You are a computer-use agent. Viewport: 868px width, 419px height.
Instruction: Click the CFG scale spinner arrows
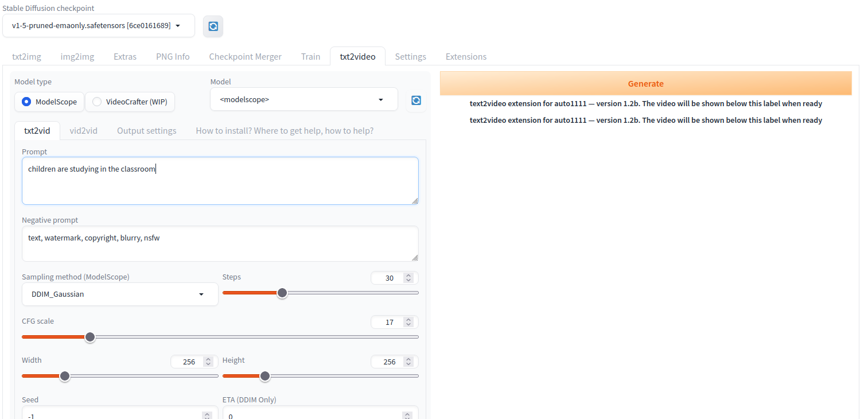(408, 322)
